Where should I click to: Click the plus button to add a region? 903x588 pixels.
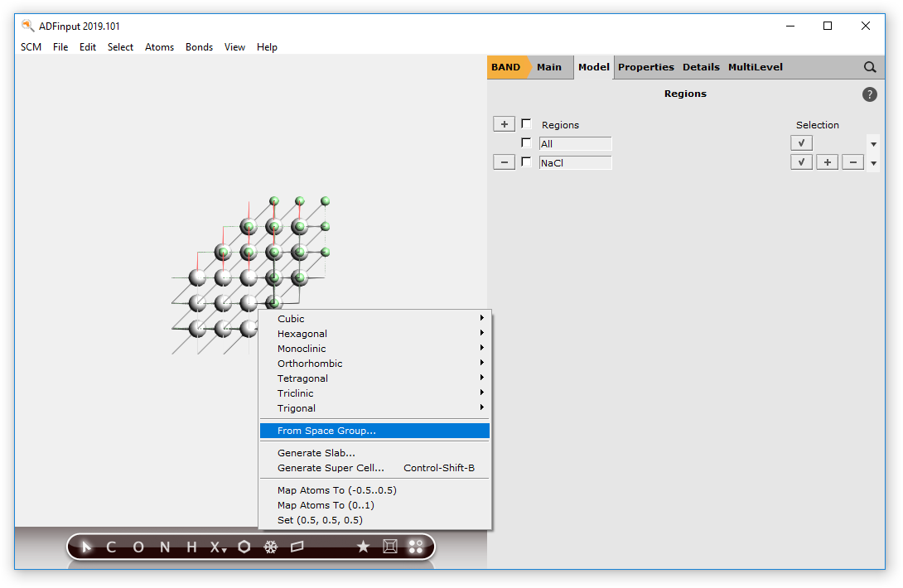pyautogui.click(x=504, y=123)
